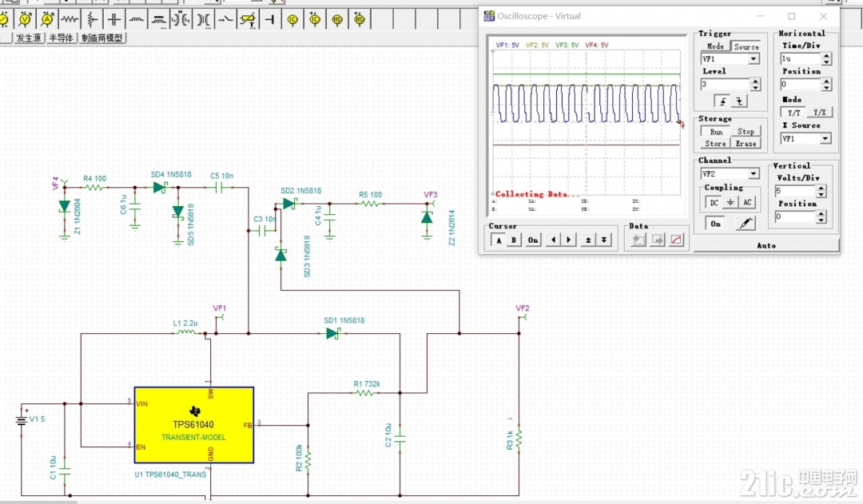The image size is (863, 504).
Task: Place a resistor from the toolbar
Action: [70, 20]
